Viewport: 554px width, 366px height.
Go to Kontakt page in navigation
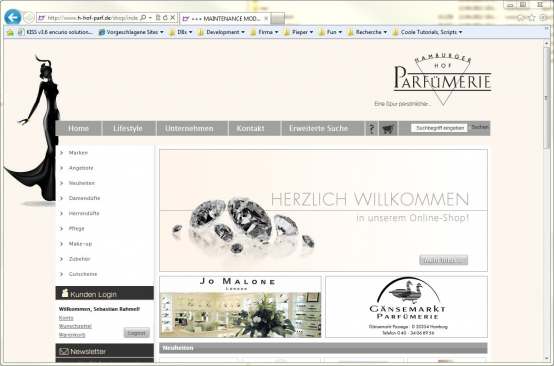click(x=251, y=129)
